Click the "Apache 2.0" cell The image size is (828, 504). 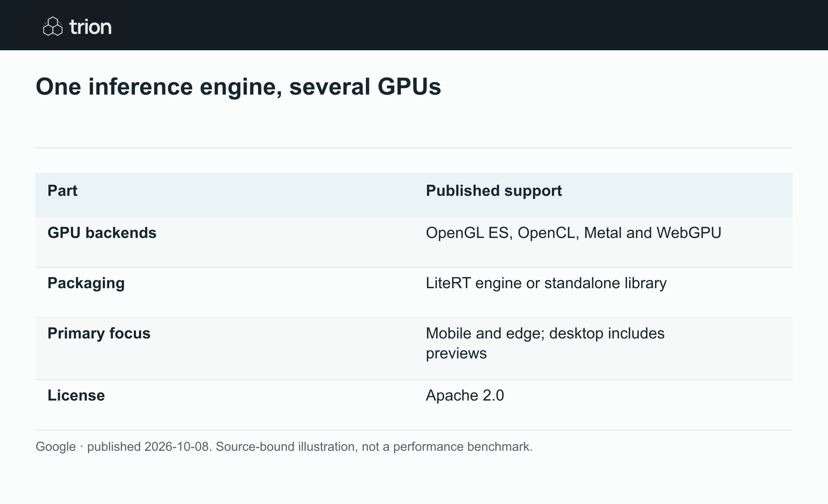click(x=465, y=395)
